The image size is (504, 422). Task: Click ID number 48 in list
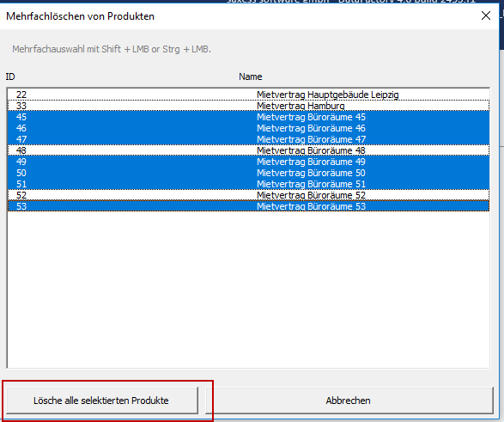(x=21, y=150)
